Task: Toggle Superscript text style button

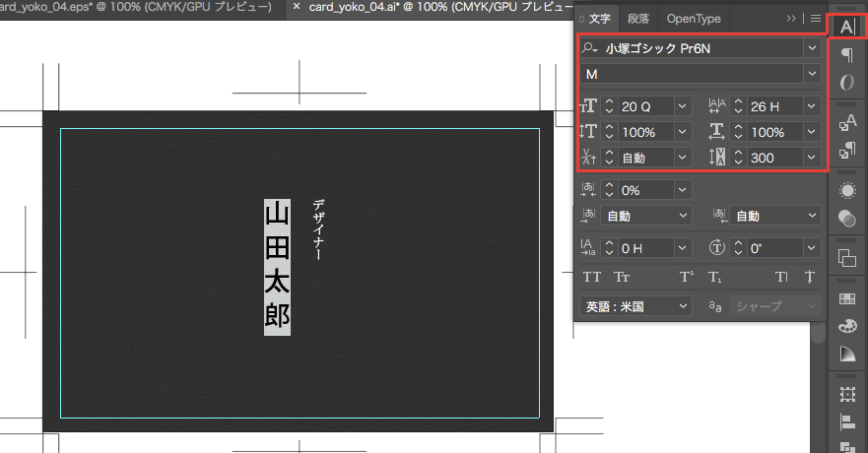Action: coord(688,277)
